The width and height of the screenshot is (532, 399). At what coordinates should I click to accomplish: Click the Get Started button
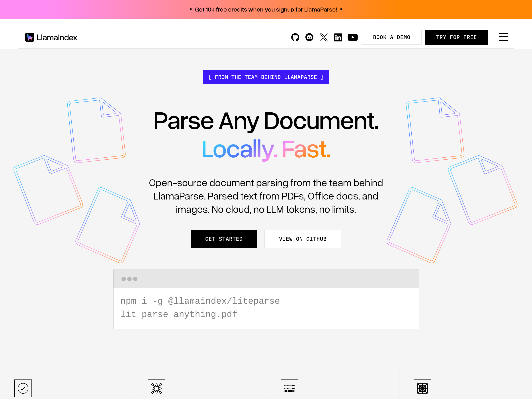(x=224, y=239)
